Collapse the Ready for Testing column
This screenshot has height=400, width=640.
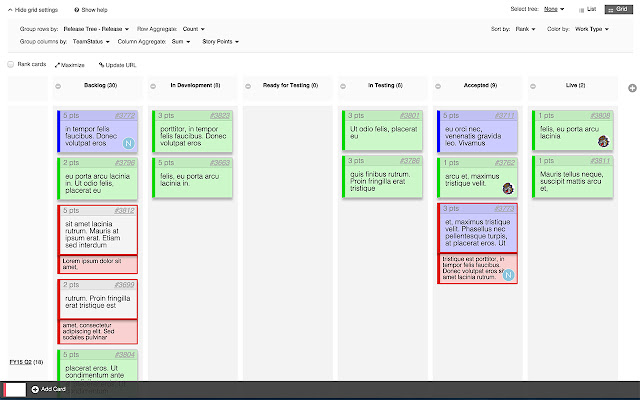(x=248, y=86)
